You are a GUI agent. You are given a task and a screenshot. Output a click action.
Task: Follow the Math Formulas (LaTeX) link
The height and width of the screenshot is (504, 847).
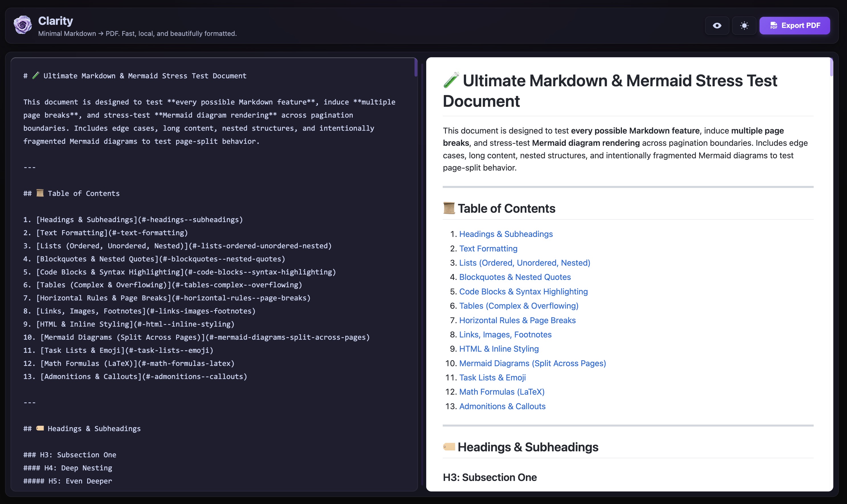click(501, 392)
